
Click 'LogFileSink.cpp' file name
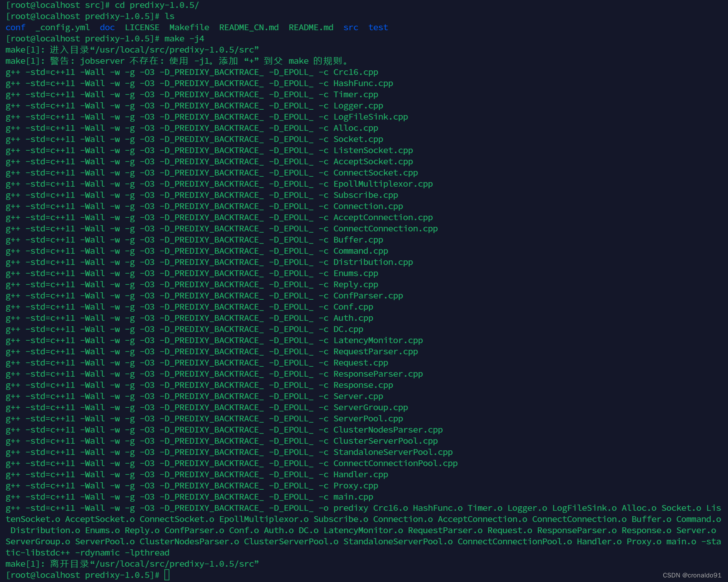coord(371,117)
